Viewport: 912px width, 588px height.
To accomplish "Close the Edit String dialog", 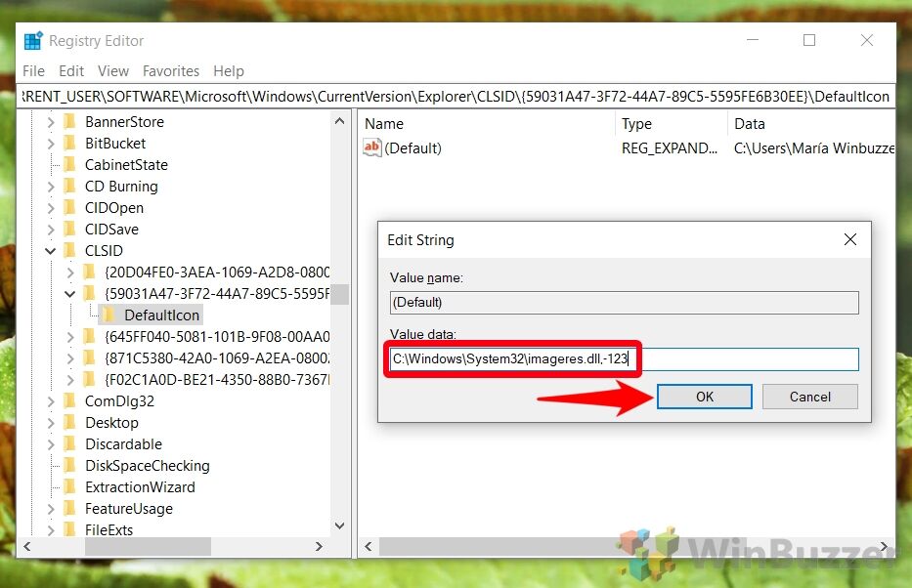I will [850, 239].
